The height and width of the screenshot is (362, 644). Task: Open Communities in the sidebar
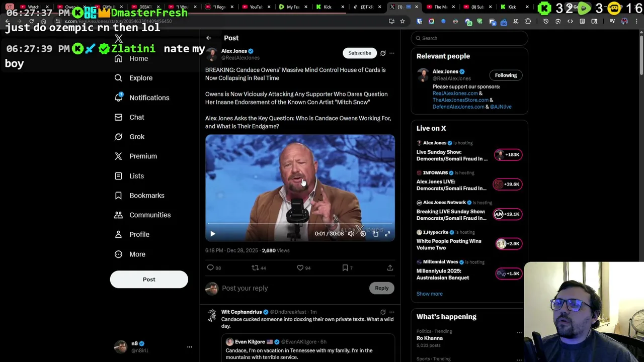(x=142, y=215)
